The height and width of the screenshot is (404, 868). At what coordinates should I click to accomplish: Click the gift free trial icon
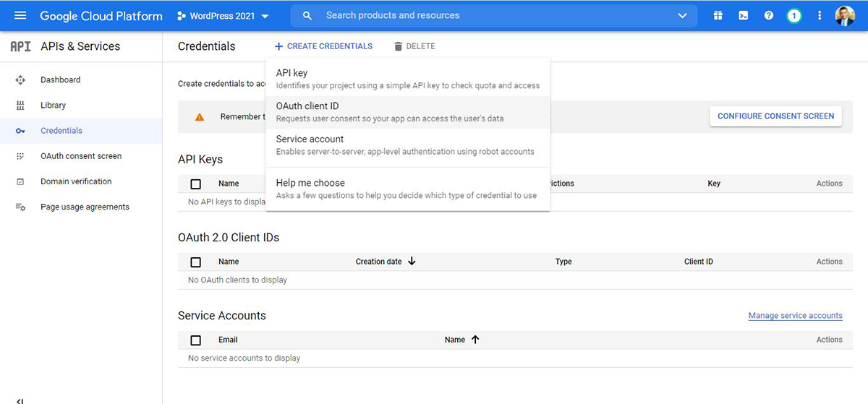[x=718, y=16]
